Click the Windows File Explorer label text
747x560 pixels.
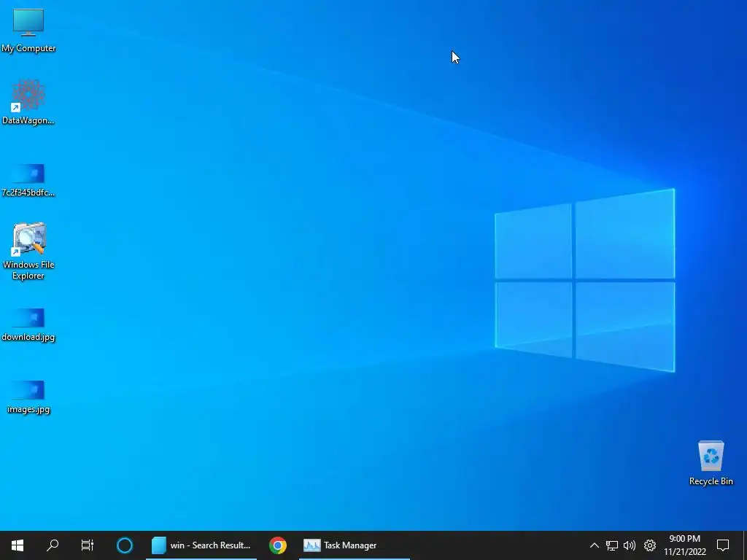coord(28,270)
